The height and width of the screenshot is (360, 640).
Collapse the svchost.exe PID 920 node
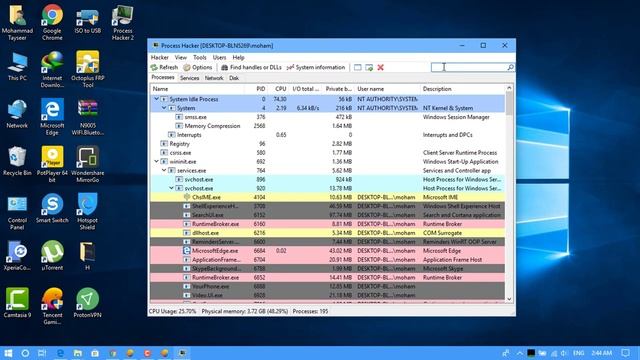pyautogui.click(x=171, y=188)
